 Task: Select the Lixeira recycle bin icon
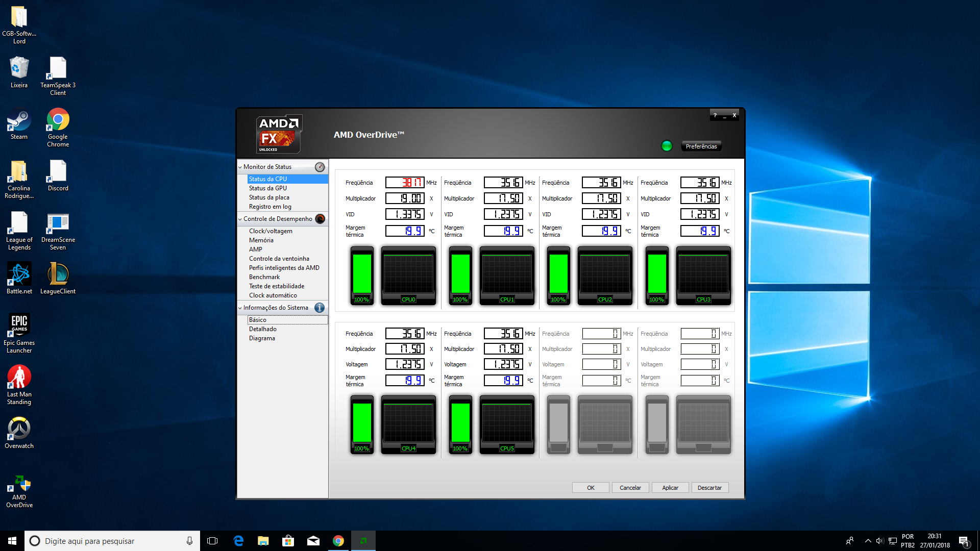(x=19, y=72)
